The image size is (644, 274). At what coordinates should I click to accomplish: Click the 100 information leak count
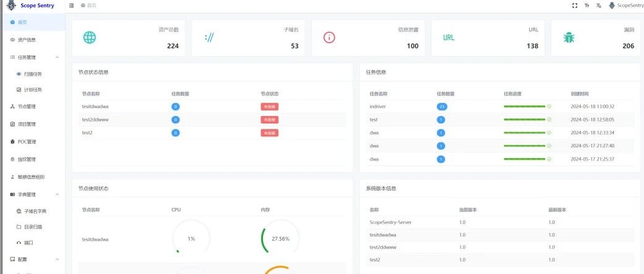pyautogui.click(x=413, y=46)
